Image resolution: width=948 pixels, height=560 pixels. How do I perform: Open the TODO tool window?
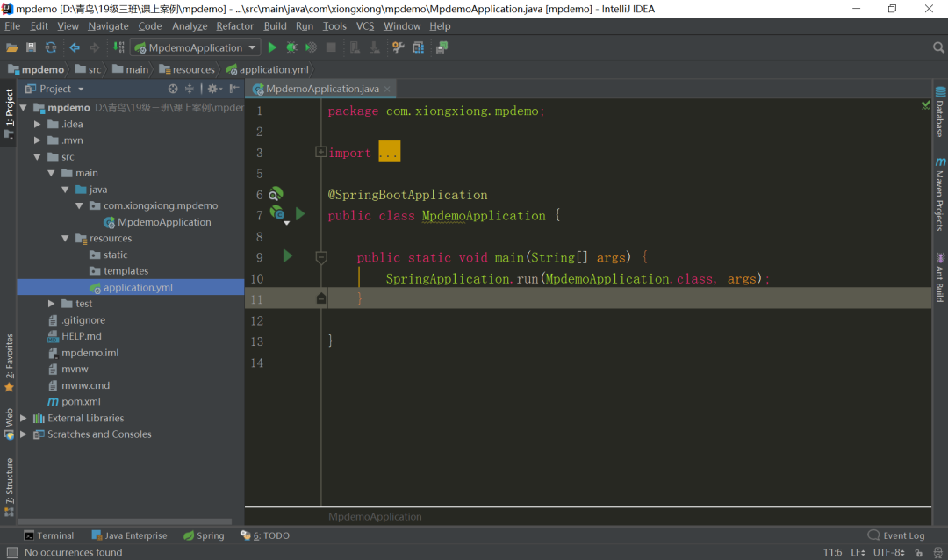point(265,535)
